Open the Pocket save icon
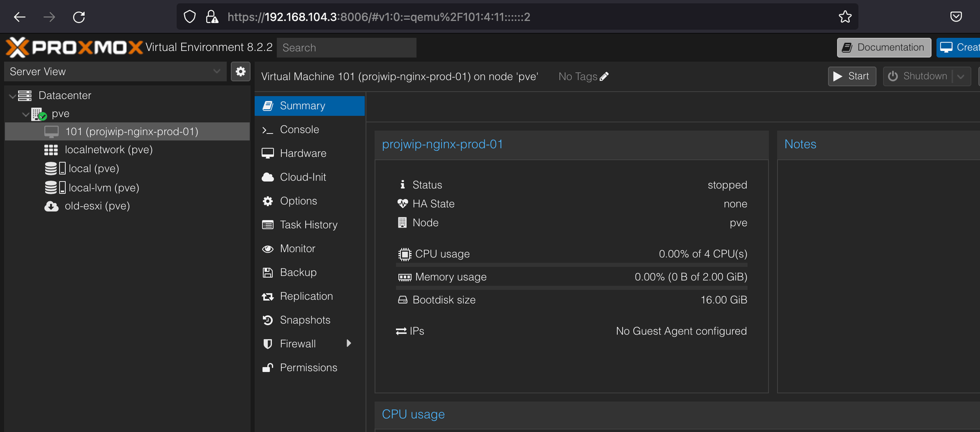This screenshot has height=432, width=980. (956, 17)
